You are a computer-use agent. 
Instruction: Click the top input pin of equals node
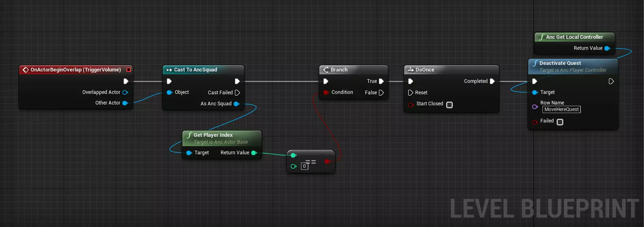click(293, 155)
